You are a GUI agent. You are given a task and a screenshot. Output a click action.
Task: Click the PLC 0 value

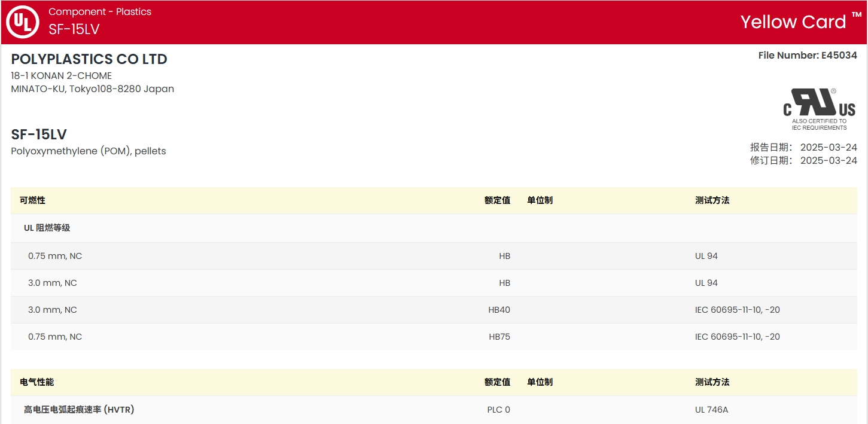(499, 410)
